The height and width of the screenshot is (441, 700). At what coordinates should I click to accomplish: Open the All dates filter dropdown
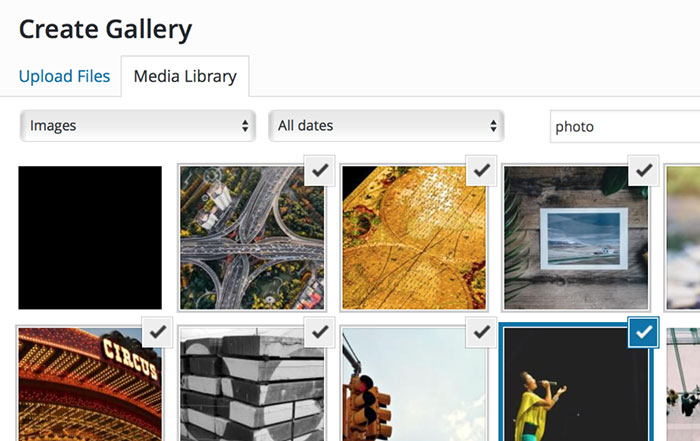[x=386, y=126]
